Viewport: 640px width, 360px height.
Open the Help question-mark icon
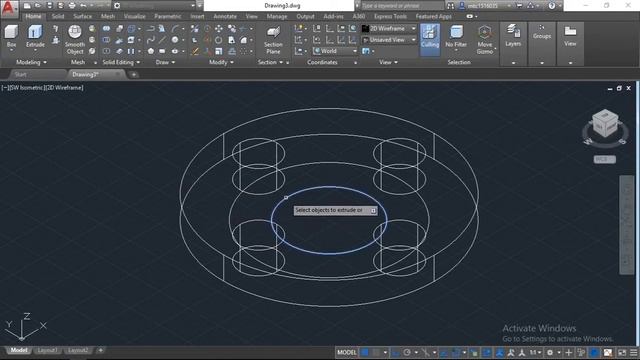coord(552,6)
